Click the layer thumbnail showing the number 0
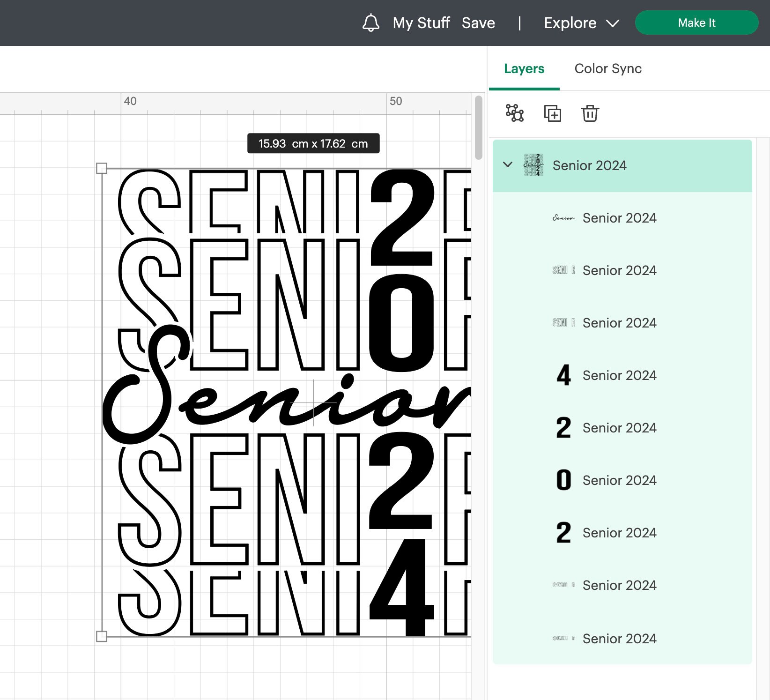The height and width of the screenshot is (700, 770). pos(563,479)
